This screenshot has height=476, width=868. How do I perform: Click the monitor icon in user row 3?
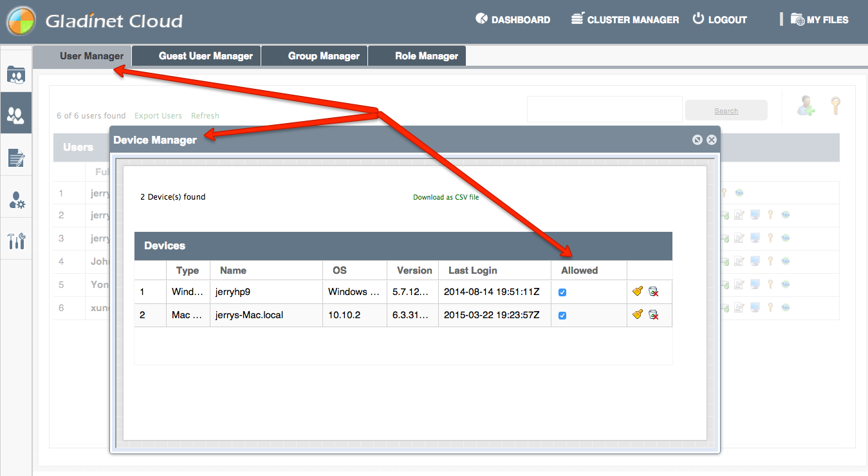[755, 238]
